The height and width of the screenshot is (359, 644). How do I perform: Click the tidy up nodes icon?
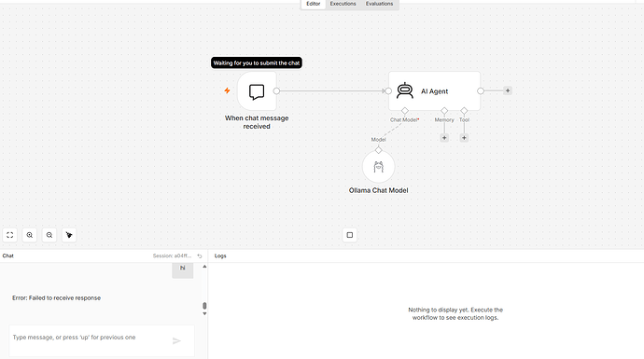click(69, 235)
